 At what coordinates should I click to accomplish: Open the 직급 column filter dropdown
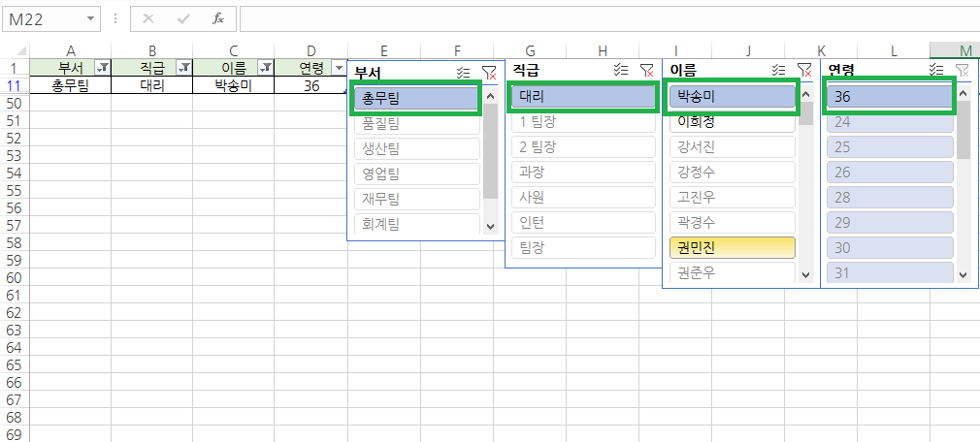click(184, 68)
